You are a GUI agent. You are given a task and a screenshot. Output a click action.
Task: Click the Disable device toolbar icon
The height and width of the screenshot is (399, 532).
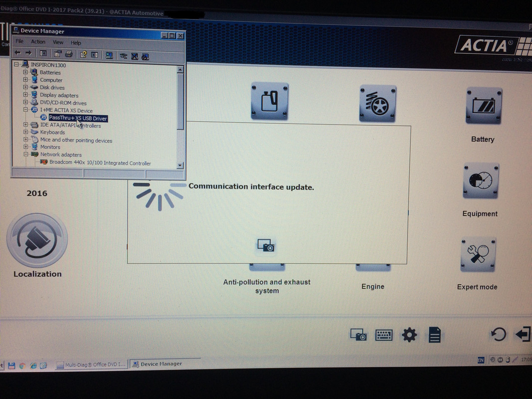pos(145,57)
